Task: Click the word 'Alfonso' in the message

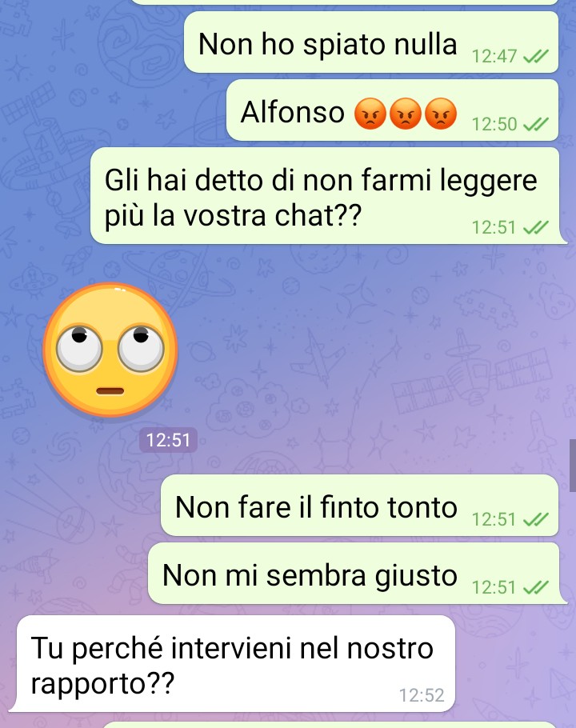Action: point(293,112)
